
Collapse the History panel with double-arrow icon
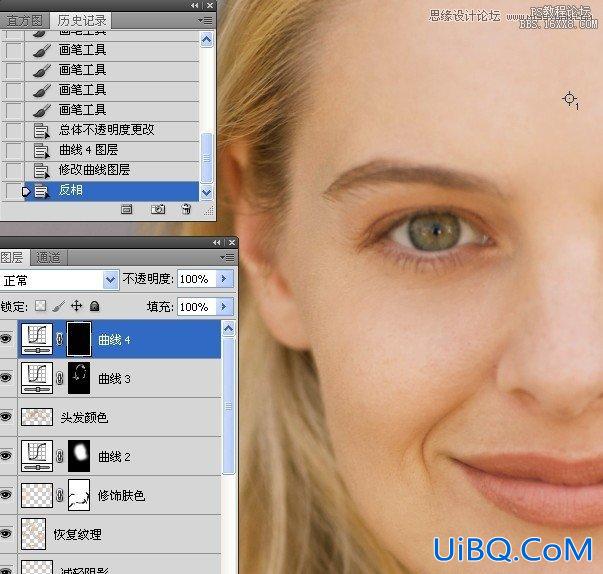point(195,5)
